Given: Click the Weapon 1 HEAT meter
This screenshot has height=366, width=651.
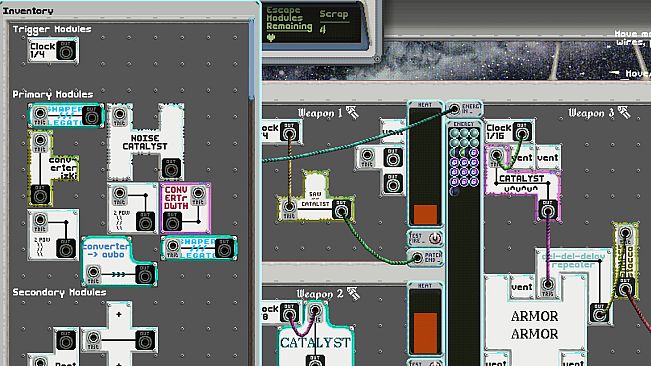Looking at the screenshot, I should click(425, 165).
